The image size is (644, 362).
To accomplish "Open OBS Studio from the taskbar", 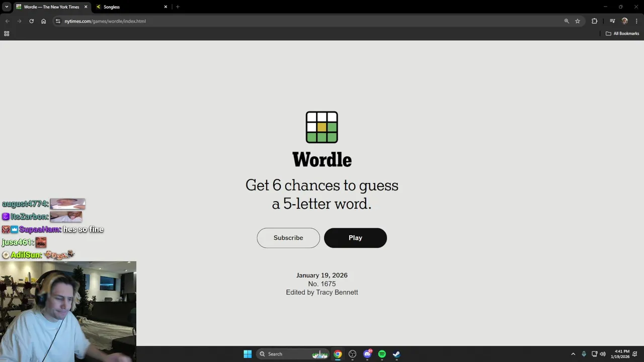I will click(352, 354).
